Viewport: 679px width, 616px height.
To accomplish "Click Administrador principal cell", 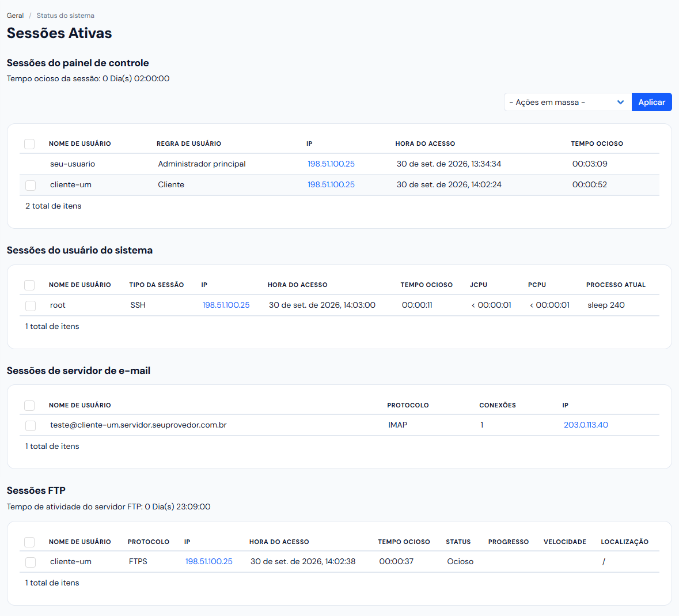I will pyautogui.click(x=202, y=164).
